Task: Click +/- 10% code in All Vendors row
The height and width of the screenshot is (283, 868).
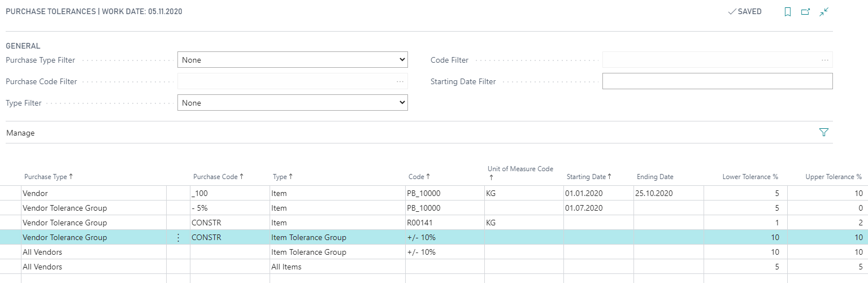Action: pyautogui.click(x=445, y=252)
